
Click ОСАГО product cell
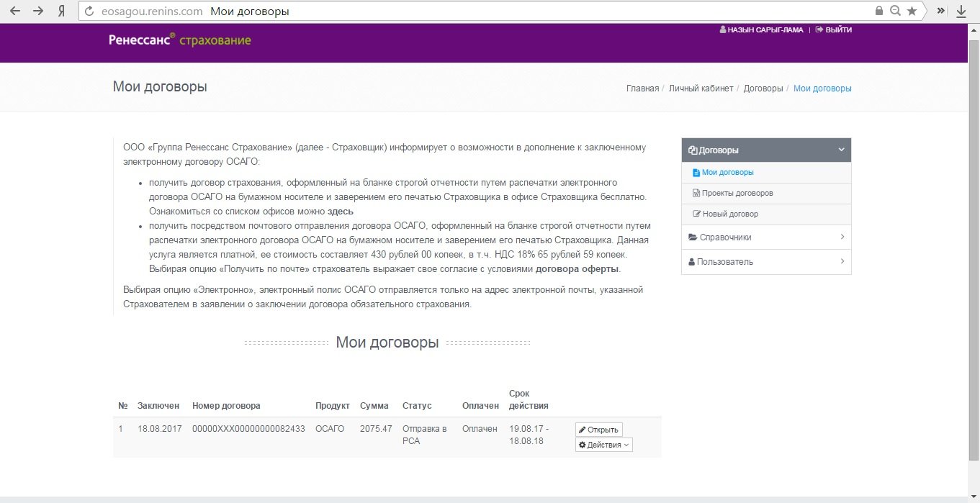(x=330, y=429)
